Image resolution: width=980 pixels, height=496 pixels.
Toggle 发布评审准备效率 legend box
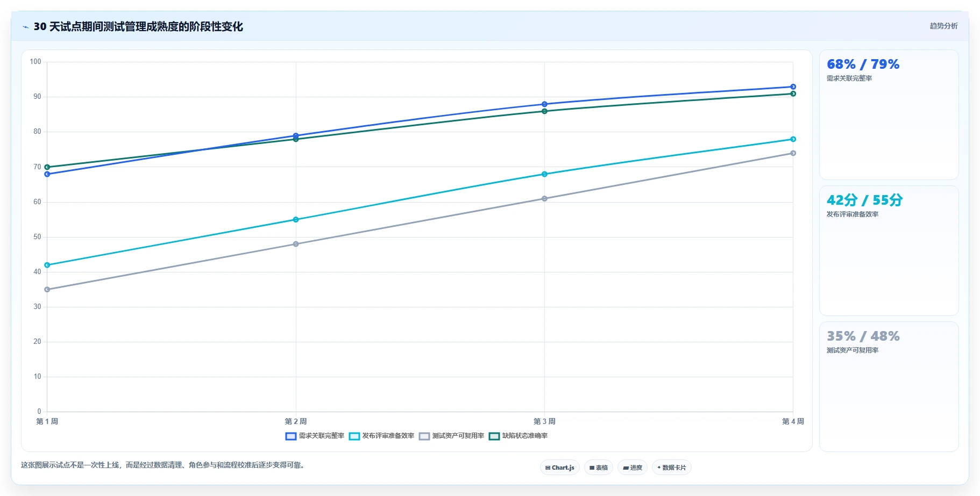pos(354,436)
